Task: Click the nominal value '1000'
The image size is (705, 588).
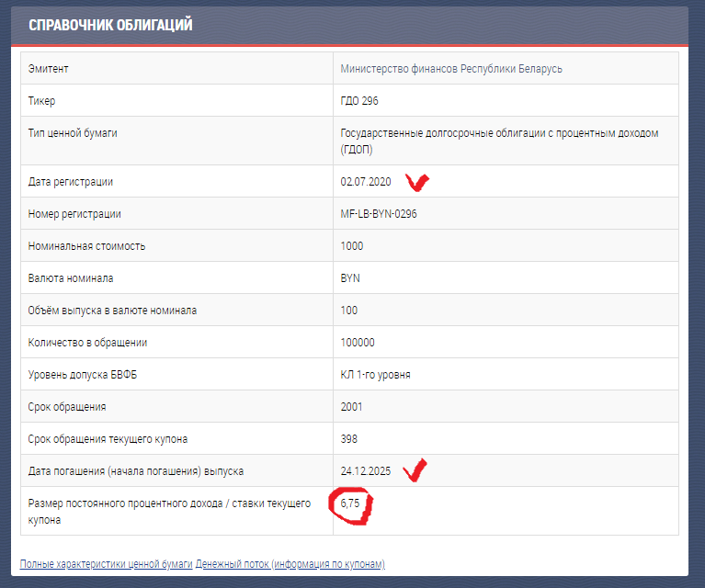Action: point(352,246)
